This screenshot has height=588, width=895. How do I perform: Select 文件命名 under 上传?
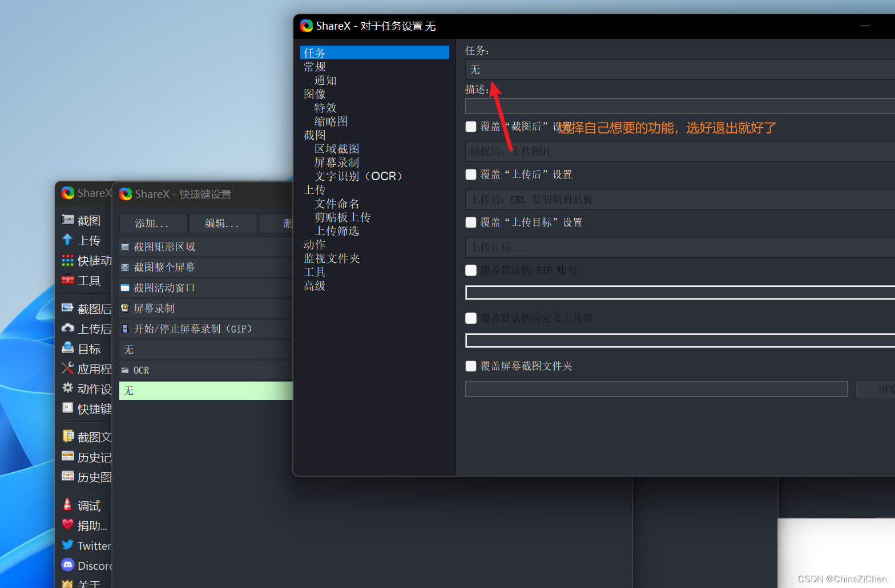point(337,204)
